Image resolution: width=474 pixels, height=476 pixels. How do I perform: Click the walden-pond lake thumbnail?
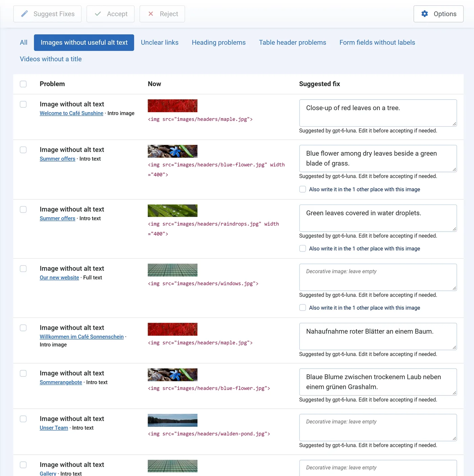[x=172, y=420]
